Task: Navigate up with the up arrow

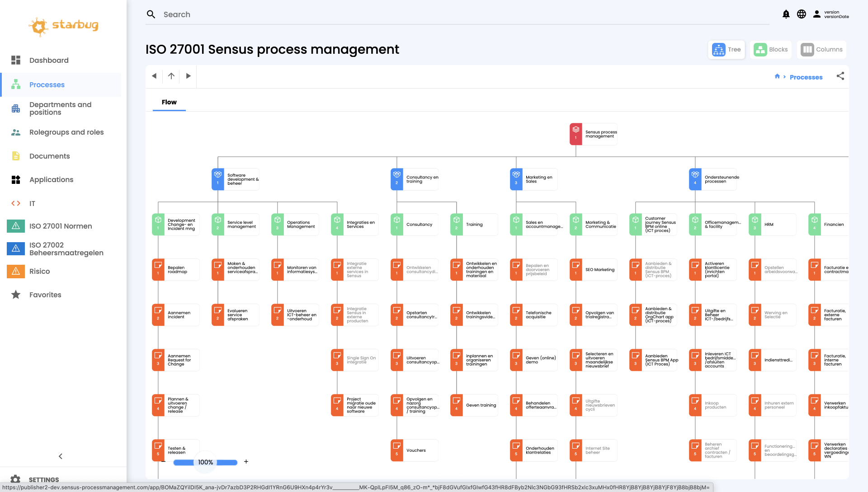Action: [x=171, y=76]
